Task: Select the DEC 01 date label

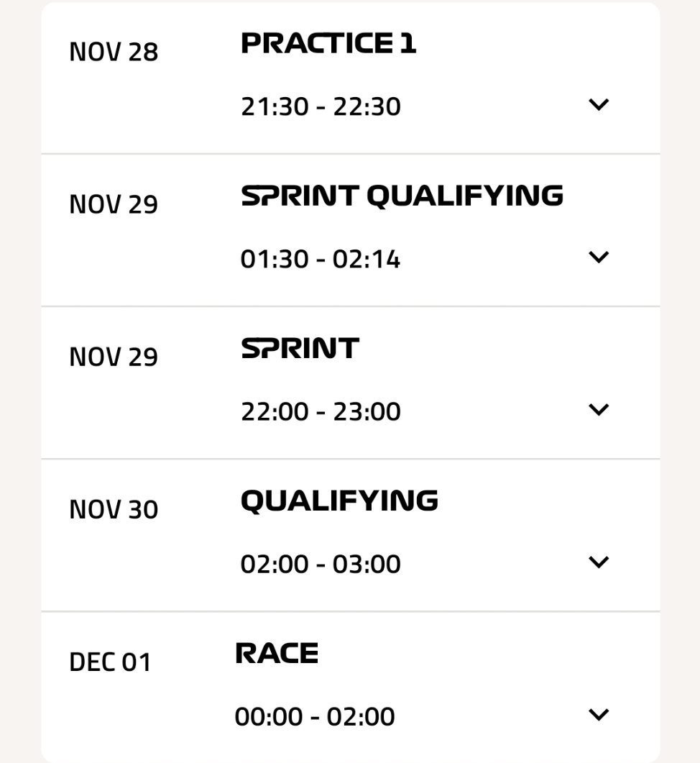Action: tap(111, 662)
